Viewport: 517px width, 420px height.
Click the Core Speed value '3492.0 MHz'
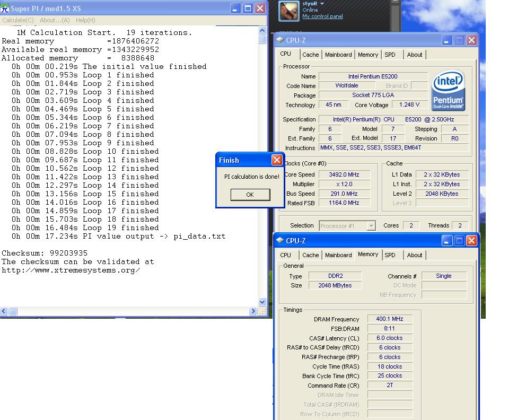[344, 174]
